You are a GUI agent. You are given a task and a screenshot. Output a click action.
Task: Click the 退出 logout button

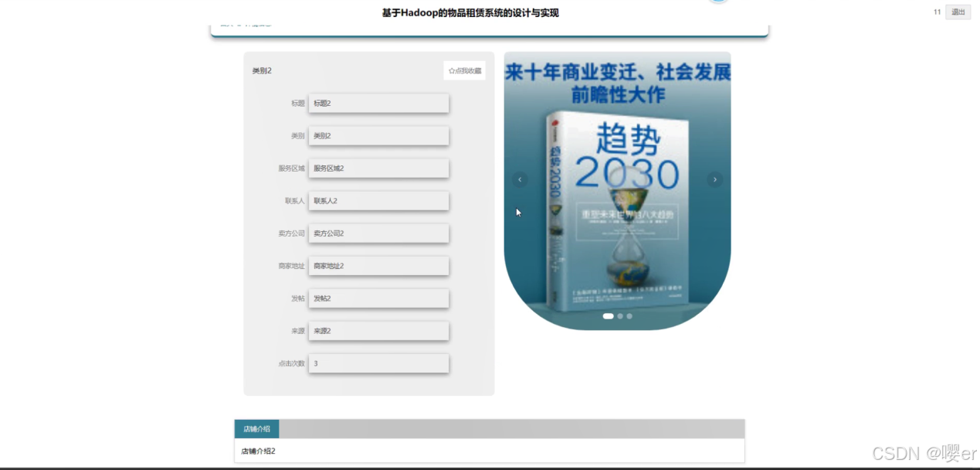958,12
